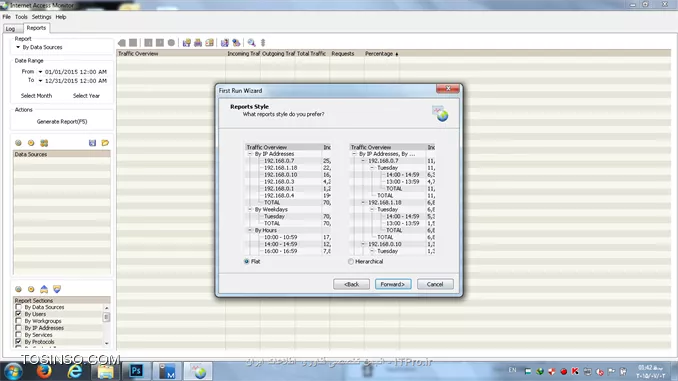Screen dimensions: 678x381
Task: Collapse By IP Addresses node in Flat preview
Action: (249, 154)
